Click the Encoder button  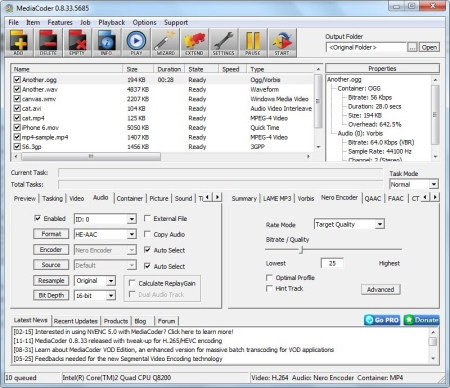tap(51, 250)
